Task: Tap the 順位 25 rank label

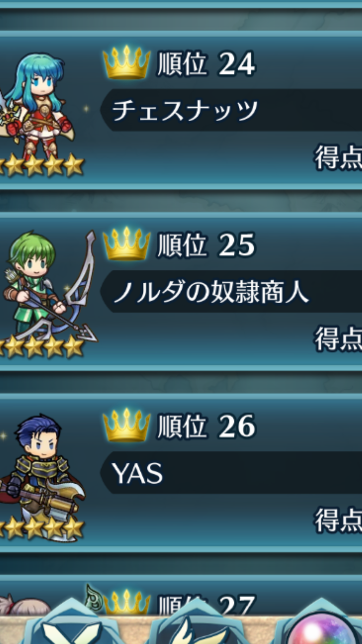Action: tap(206, 245)
